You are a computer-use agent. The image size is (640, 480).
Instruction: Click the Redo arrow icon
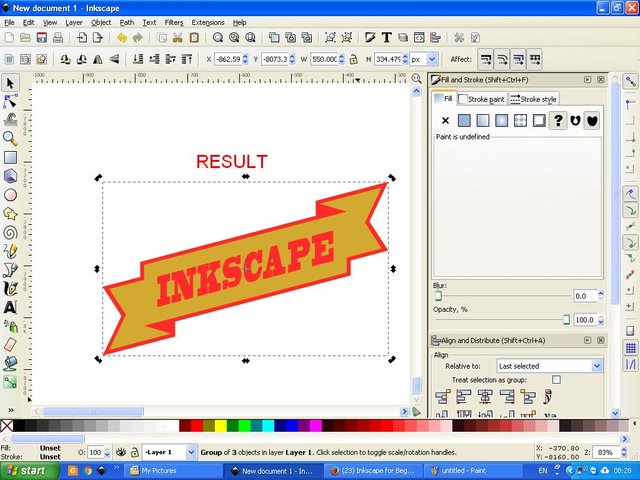tap(138, 38)
